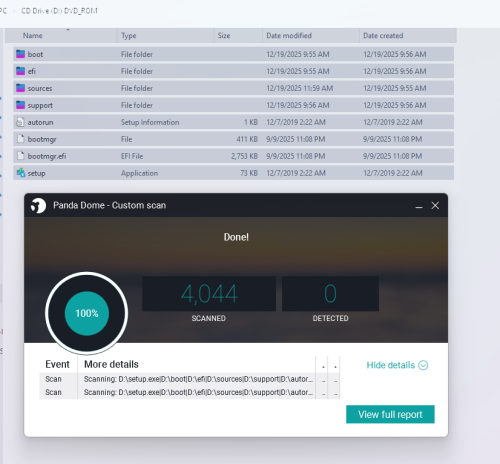Close the Panda Dome Custom scan window
The width and height of the screenshot is (500, 464).
coord(435,206)
